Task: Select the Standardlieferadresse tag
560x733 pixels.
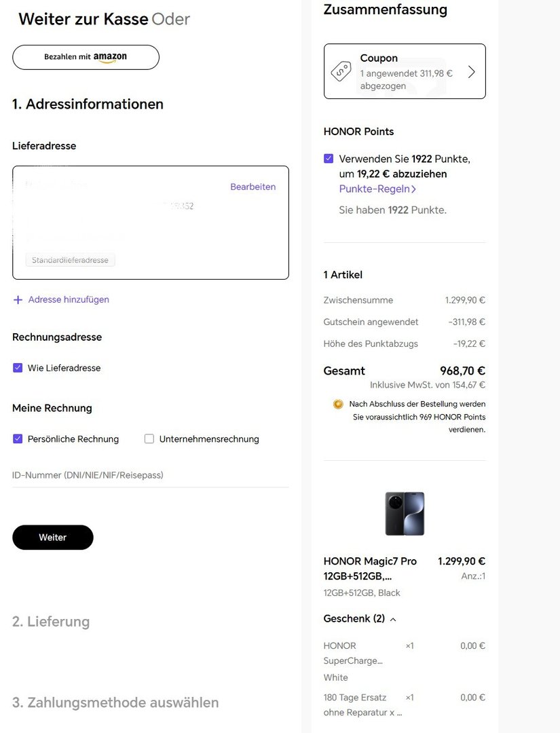Action: click(70, 260)
